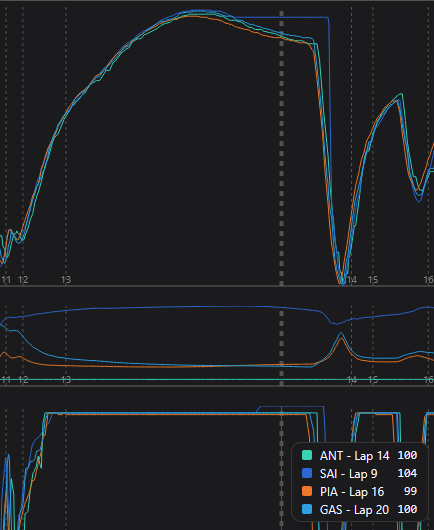Select 'SAI - Lap 9' legend entry
434x530 pixels.
pos(348,474)
